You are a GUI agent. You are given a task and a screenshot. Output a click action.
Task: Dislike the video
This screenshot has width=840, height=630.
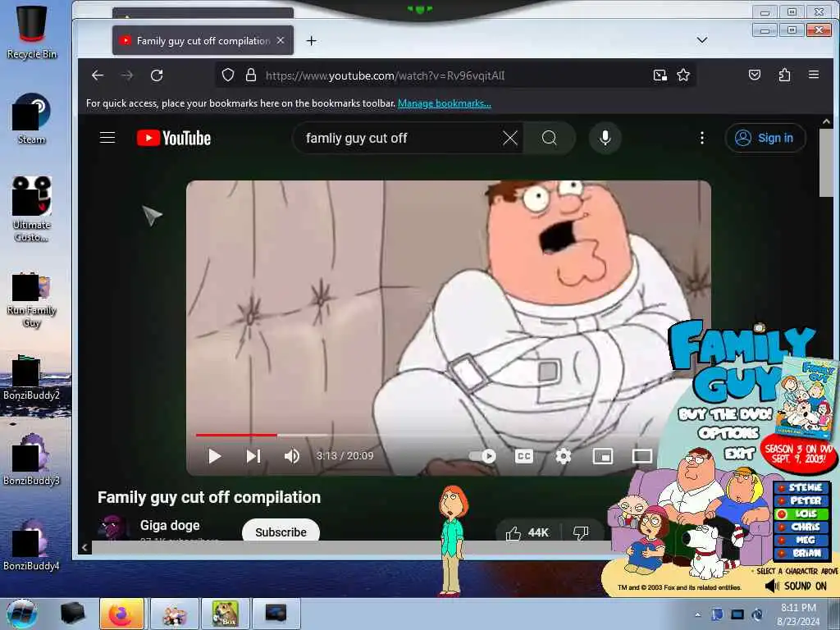[581, 532]
